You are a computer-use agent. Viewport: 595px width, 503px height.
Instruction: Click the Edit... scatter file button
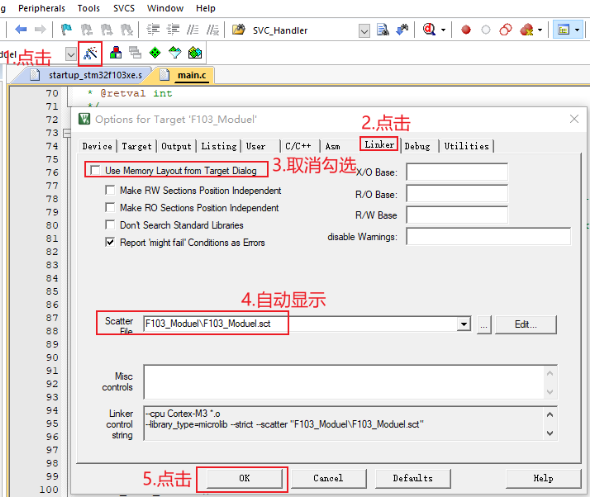coord(526,324)
